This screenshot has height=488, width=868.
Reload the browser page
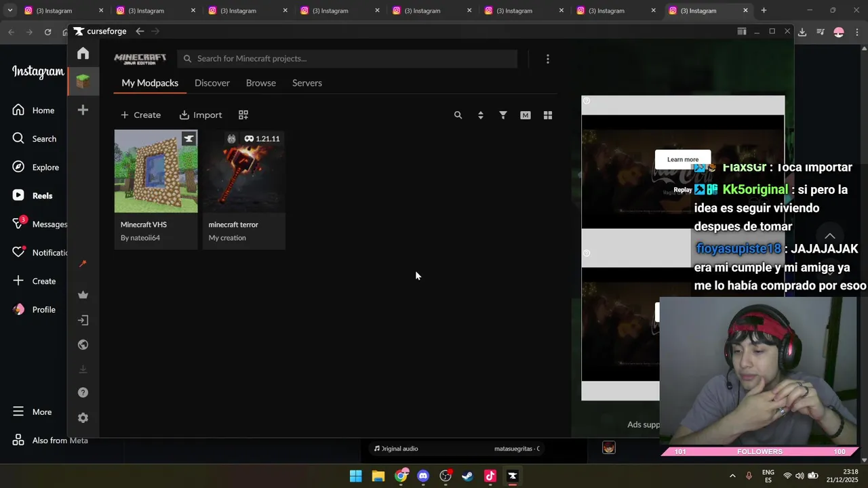(x=47, y=32)
